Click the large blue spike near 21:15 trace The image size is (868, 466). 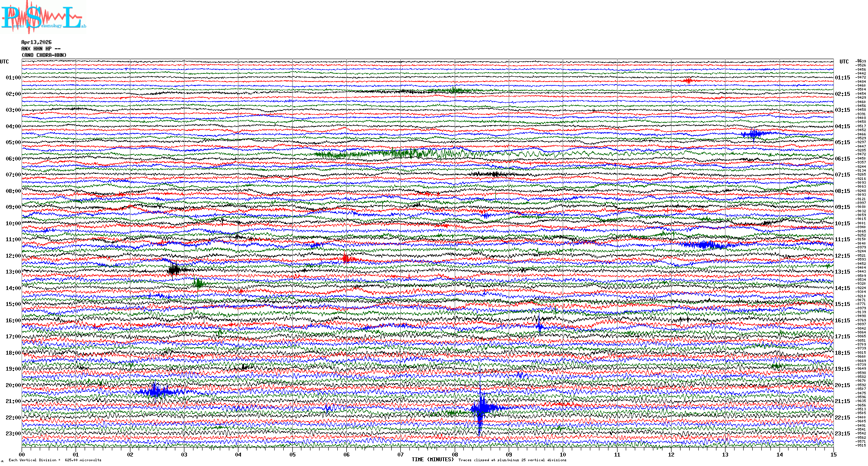(481, 408)
